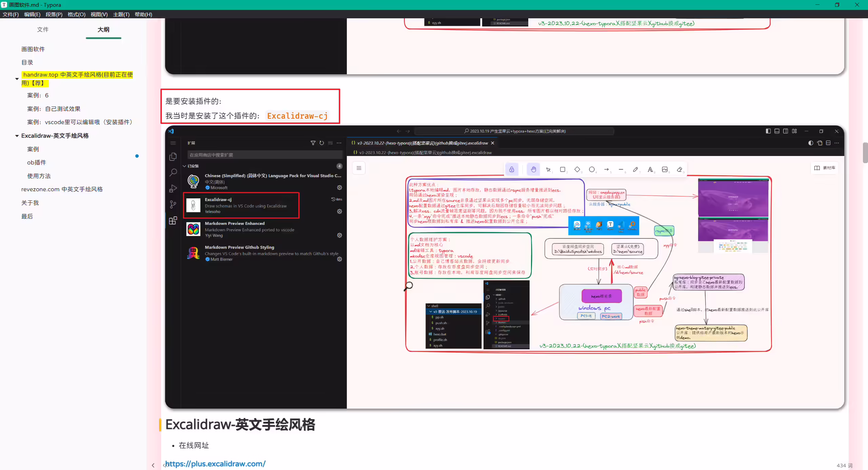This screenshot has height=470, width=868.
Task: Open VS Code Source Control icon
Action: point(173,204)
